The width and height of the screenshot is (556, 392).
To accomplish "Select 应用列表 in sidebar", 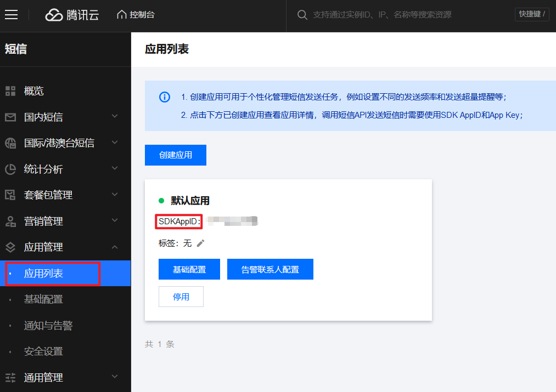I will coord(65,274).
